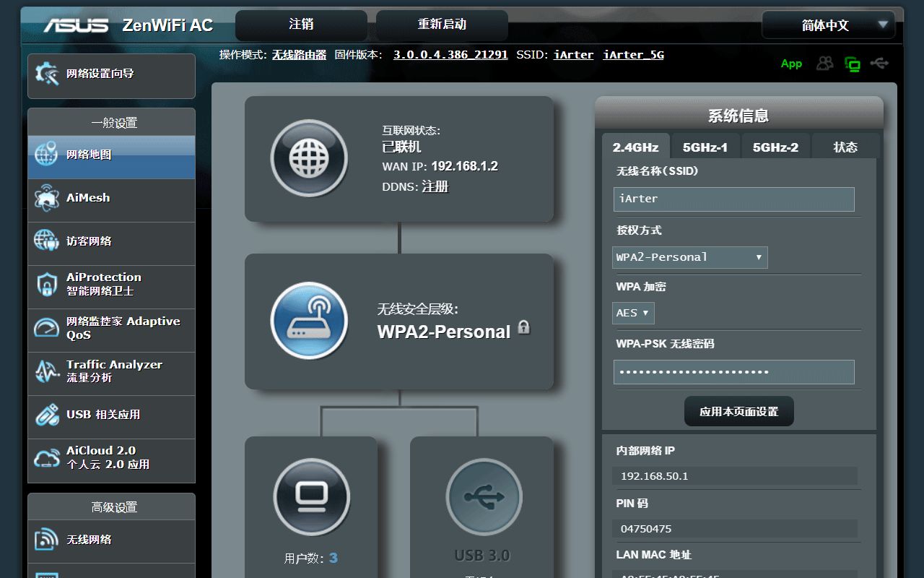Viewport: 924px width, 578px height.
Task: Click the SSID input field iArter
Action: [734, 199]
